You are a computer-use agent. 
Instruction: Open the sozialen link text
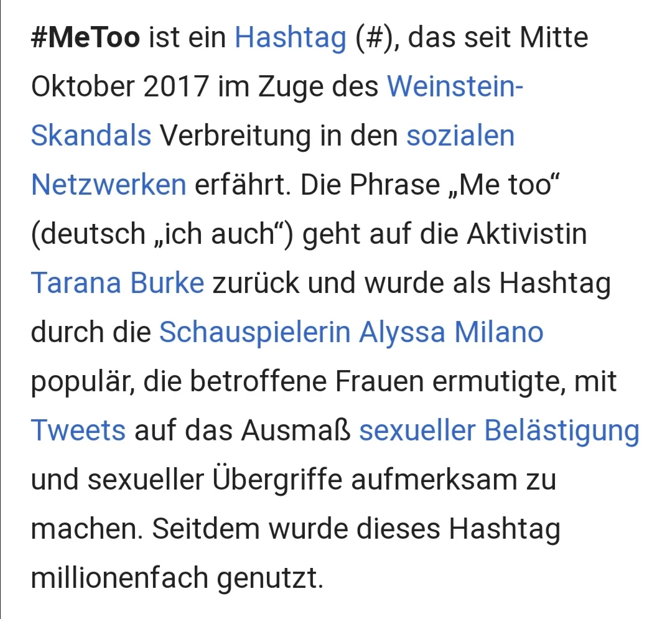pyautogui.click(x=460, y=136)
